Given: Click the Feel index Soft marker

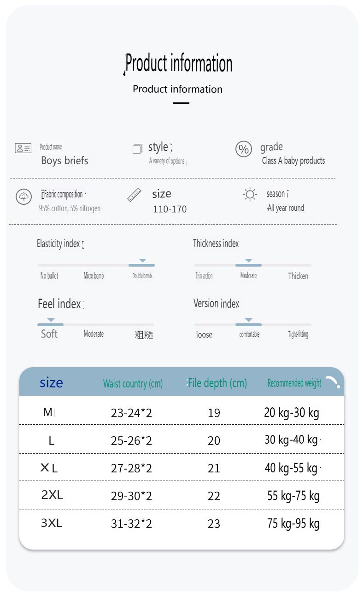Looking at the screenshot, I should (x=51, y=320).
